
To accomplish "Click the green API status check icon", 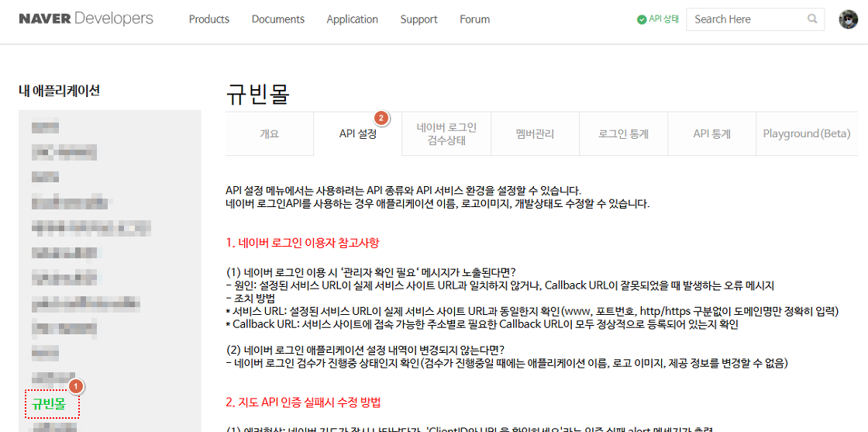I will coord(642,19).
